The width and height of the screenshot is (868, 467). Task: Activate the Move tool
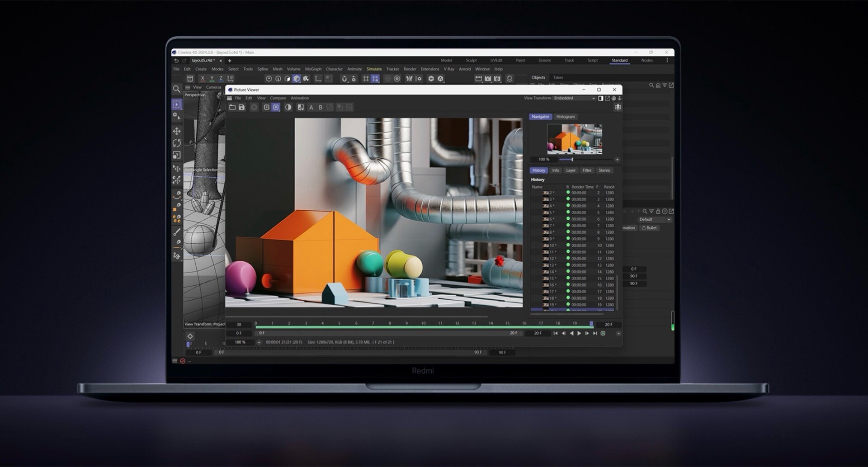pyautogui.click(x=177, y=131)
